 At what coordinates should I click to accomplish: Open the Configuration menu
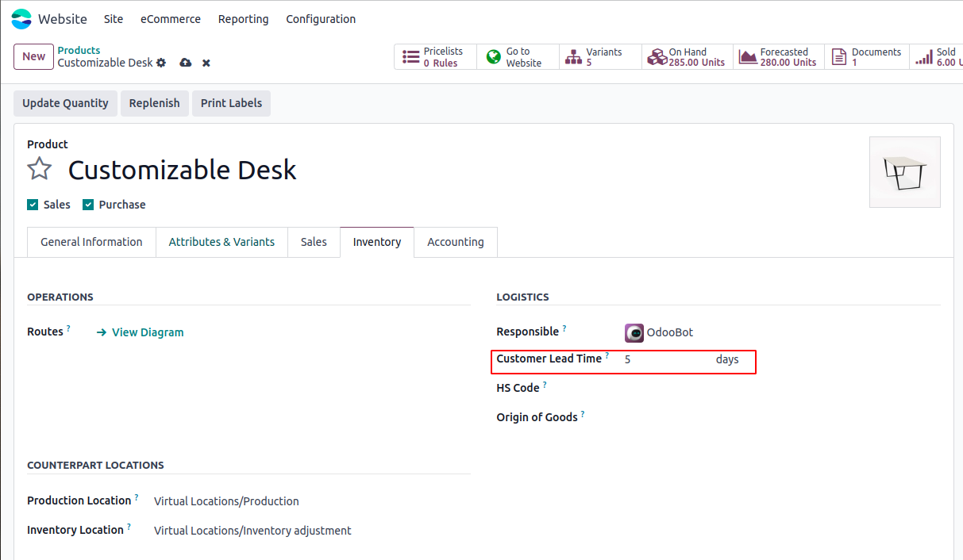point(321,19)
